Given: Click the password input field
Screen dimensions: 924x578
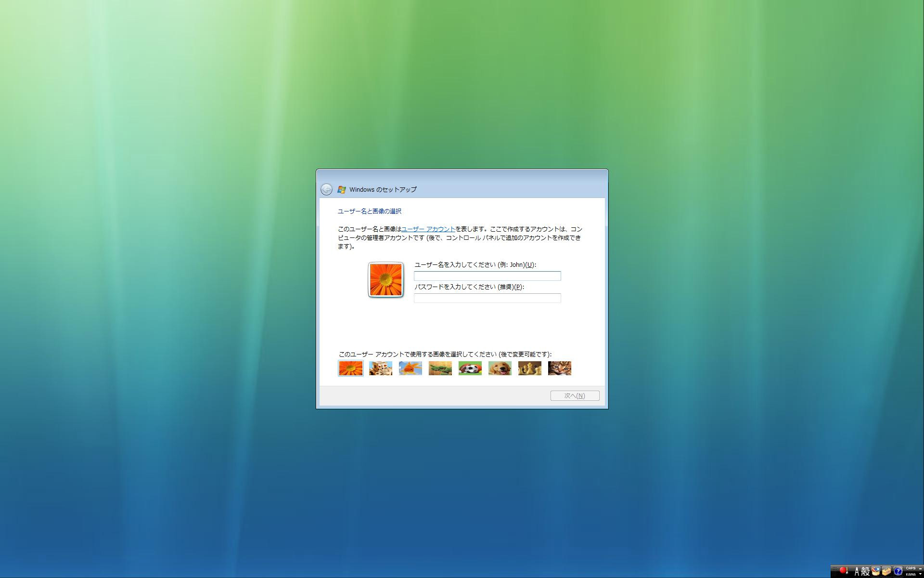Looking at the screenshot, I should [487, 298].
